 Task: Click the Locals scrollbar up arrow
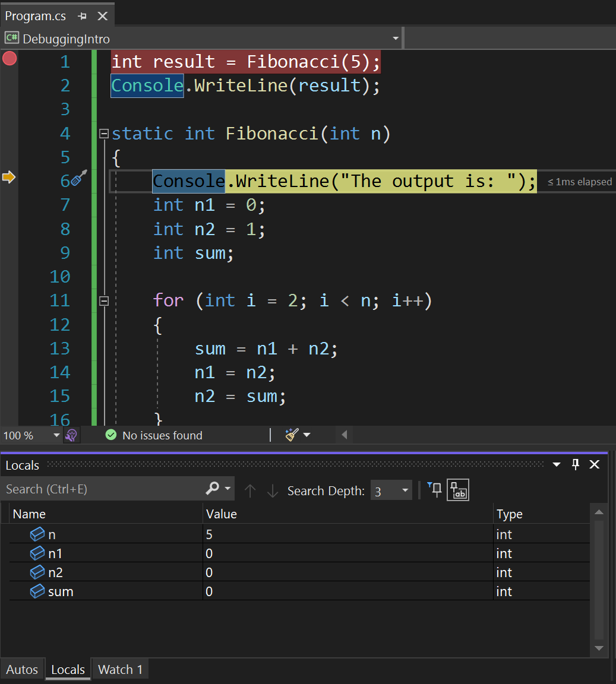tap(599, 512)
